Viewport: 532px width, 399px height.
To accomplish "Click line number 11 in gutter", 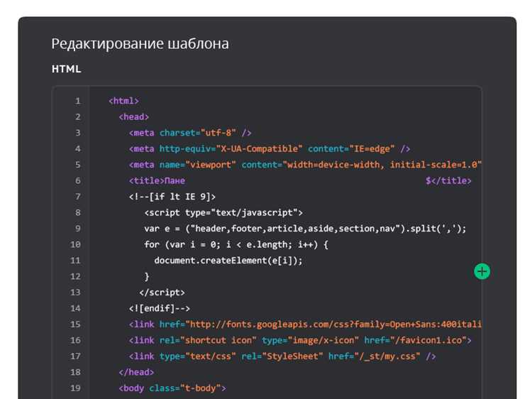I will [75, 261].
